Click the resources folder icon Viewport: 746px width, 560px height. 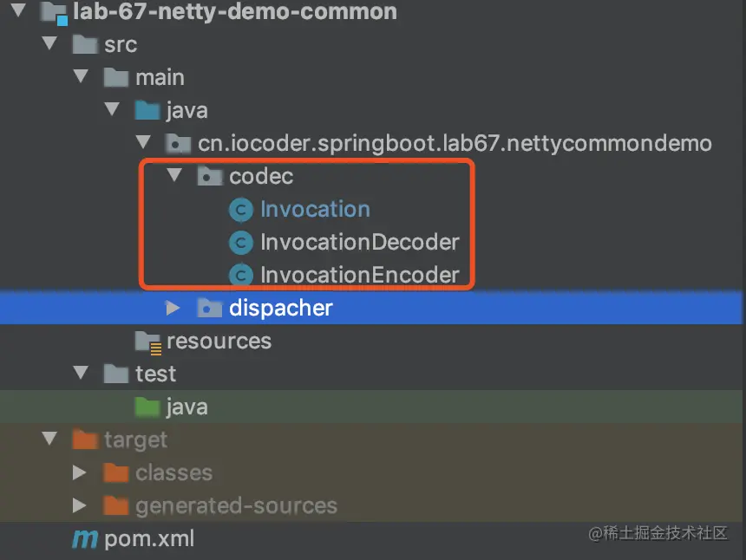tap(148, 342)
